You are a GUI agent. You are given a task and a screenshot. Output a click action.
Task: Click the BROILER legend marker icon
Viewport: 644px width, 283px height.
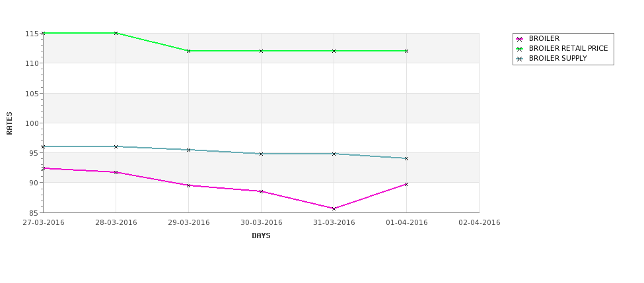[x=520, y=39]
